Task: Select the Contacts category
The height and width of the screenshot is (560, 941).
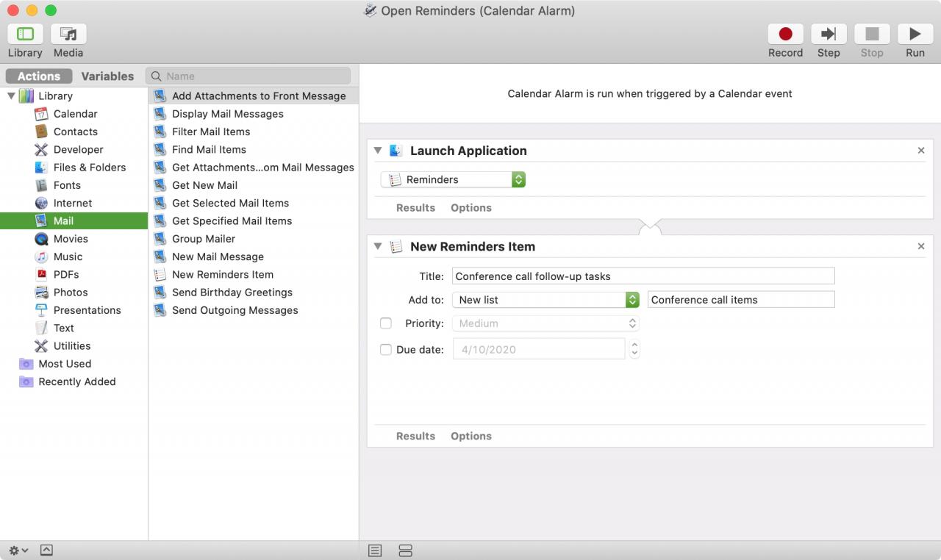Action: click(x=74, y=132)
